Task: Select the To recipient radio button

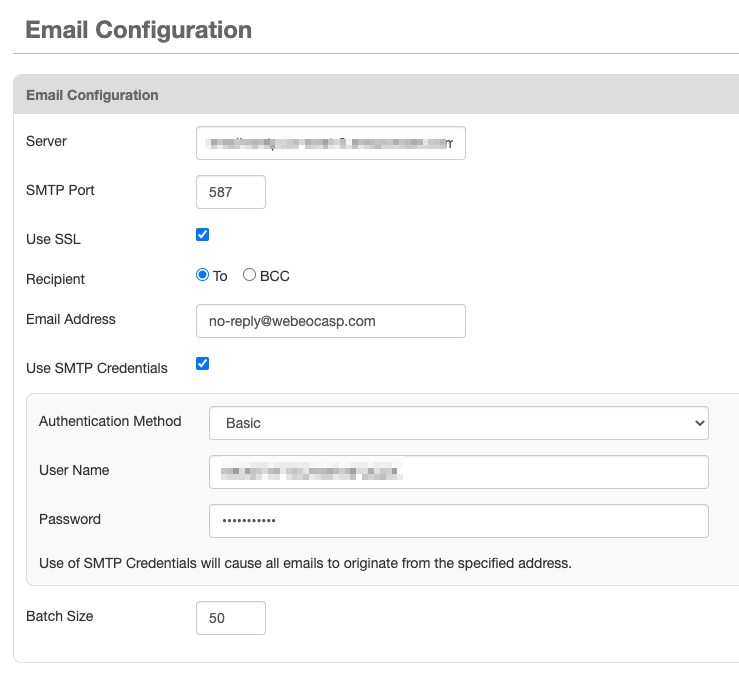Action: (202, 275)
